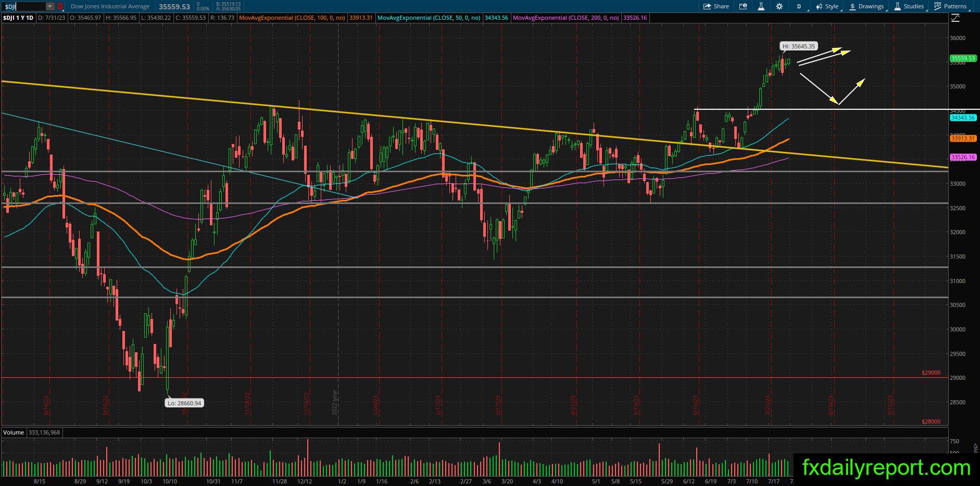Click the Hi: 35645.35 price bubble
This screenshot has width=980, height=486.
coord(799,46)
